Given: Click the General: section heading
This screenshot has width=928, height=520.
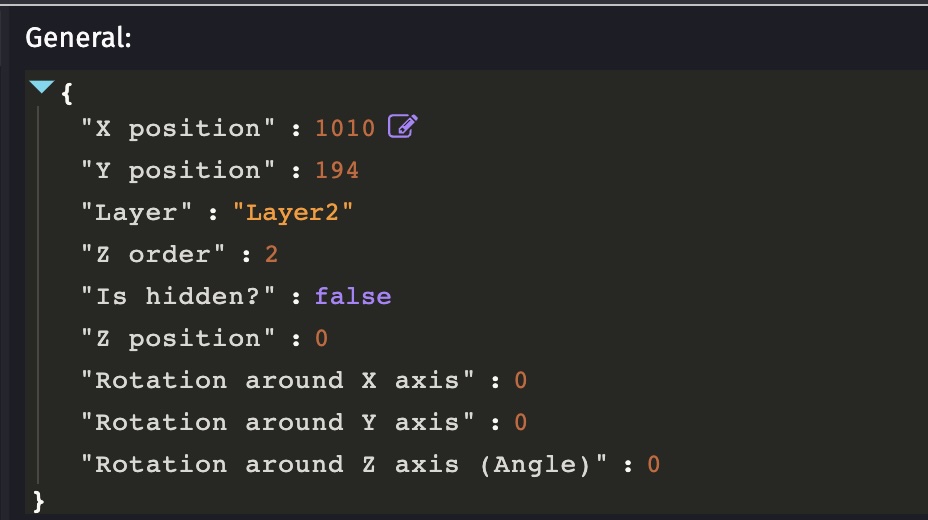Looking at the screenshot, I should coord(78,38).
